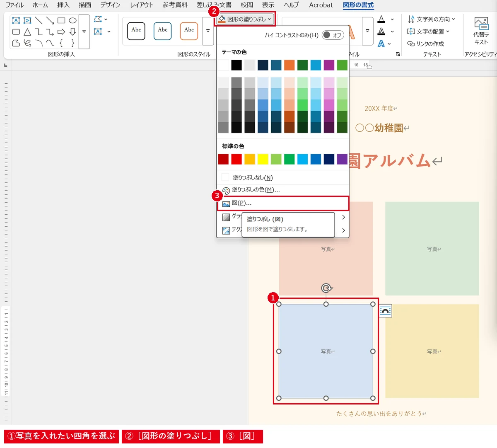
Task: Switch to the Acrobat tab
Action: 321,5
